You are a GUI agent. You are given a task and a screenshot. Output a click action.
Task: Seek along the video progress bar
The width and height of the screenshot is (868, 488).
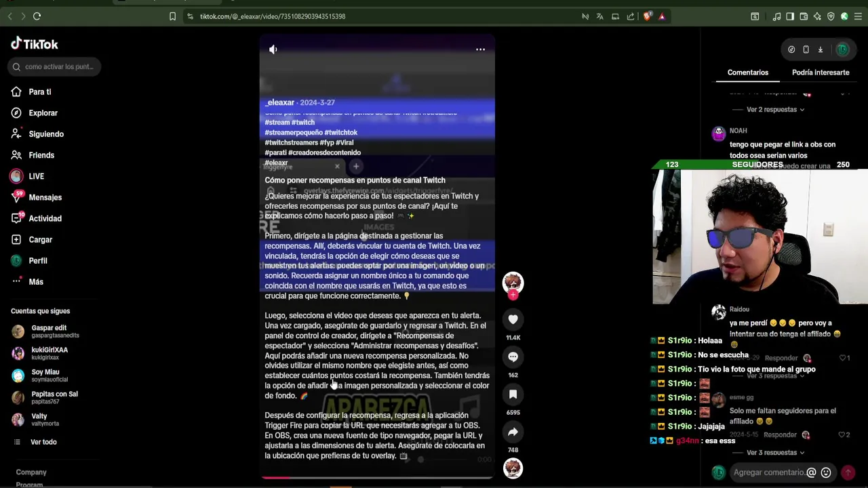[377, 477]
